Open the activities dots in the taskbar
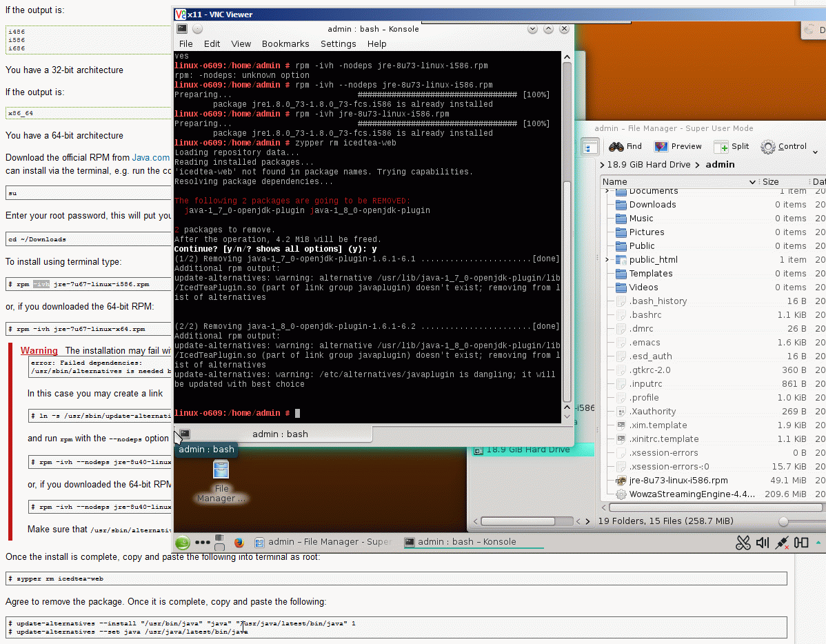The image size is (826, 644). click(x=202, y=542)
